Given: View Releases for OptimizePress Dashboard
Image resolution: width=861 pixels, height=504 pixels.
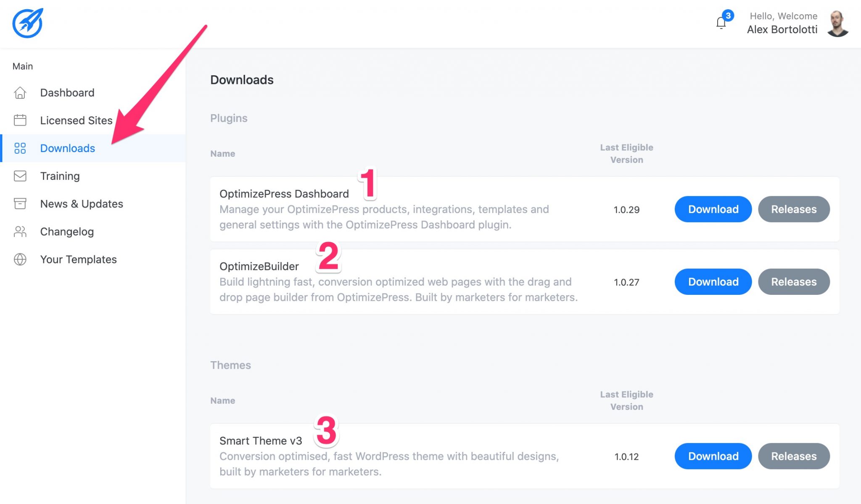Looking at the screenshot, I should pyautogui.click(x=794, y=209).
